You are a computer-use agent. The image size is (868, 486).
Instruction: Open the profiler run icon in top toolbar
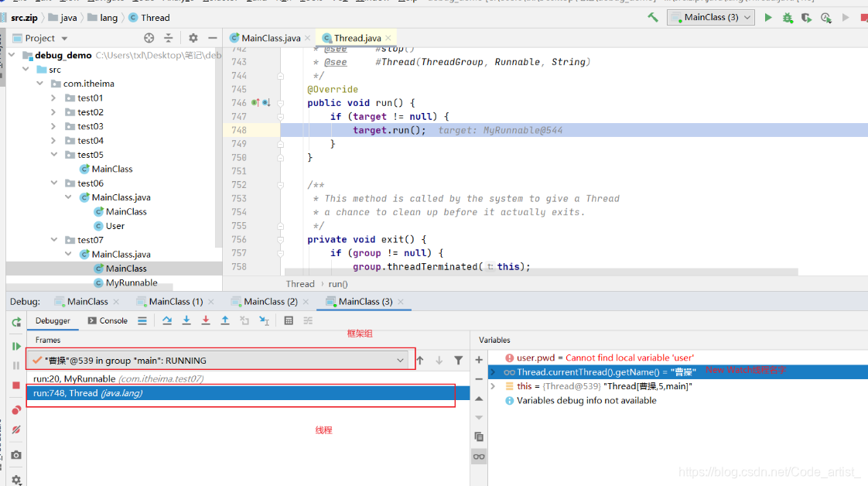pyautogui.click(x=826, y=18)
